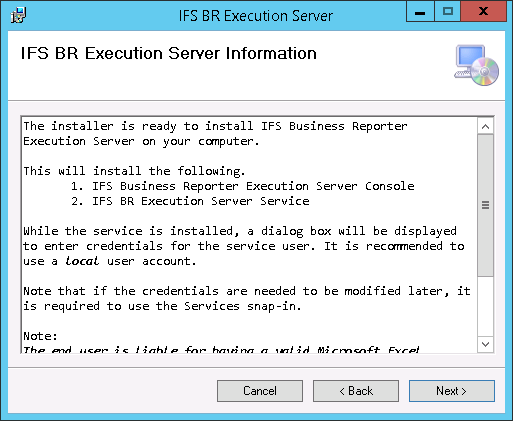The height and width of the screenshot is (421, 513).
Task: Click the scrollbar up arrow
Action: pos(485,126)
